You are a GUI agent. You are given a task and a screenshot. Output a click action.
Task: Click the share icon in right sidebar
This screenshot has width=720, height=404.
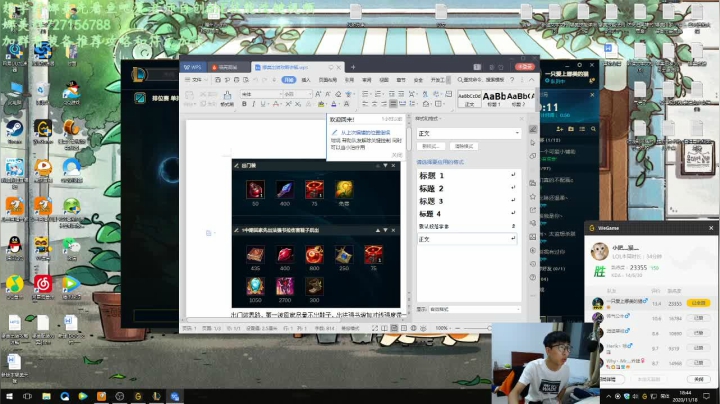[x=533, y=210]
